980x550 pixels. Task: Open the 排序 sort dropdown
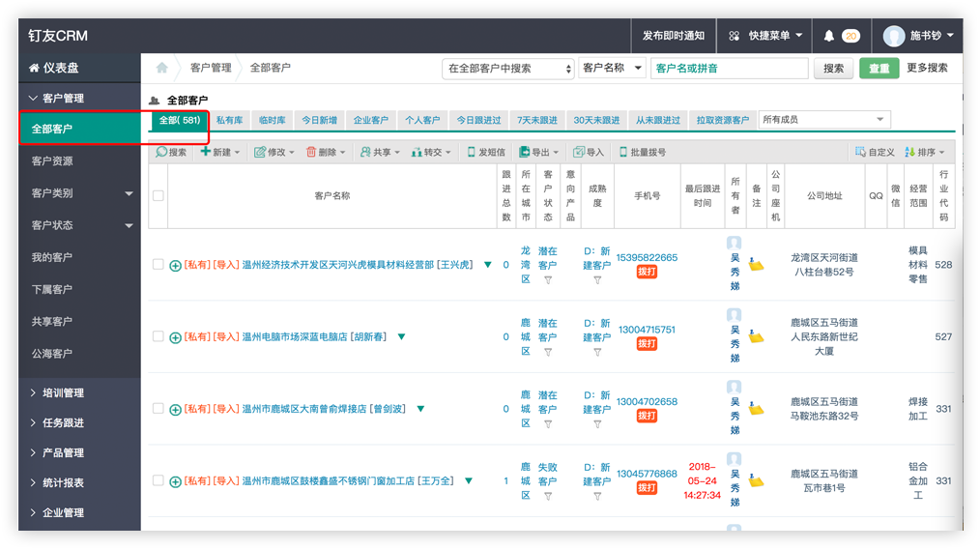925,152
